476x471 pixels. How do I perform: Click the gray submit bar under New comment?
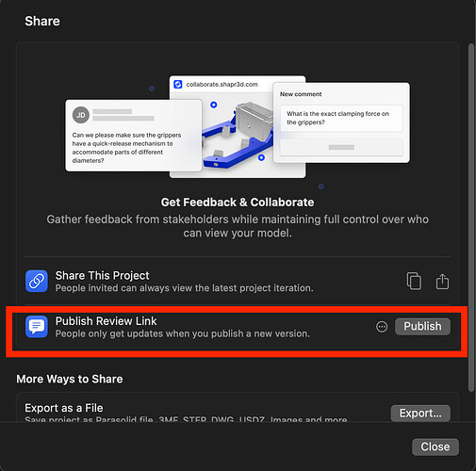coord(341,147)
